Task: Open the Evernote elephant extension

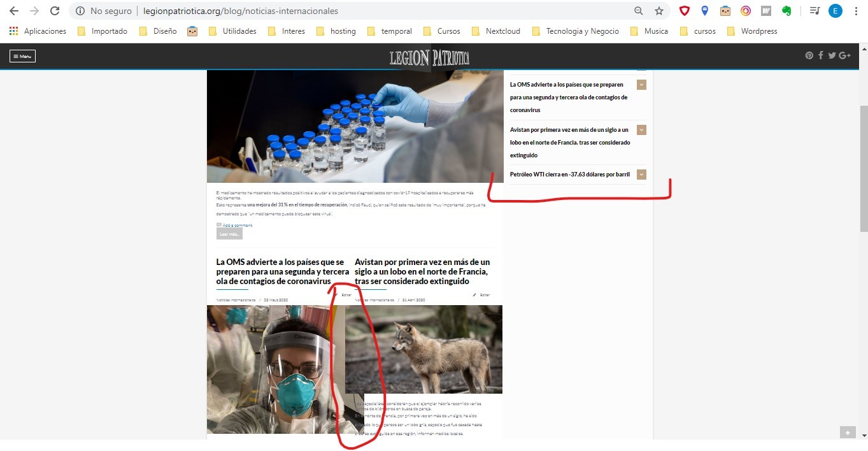Action: click(786, 11)
